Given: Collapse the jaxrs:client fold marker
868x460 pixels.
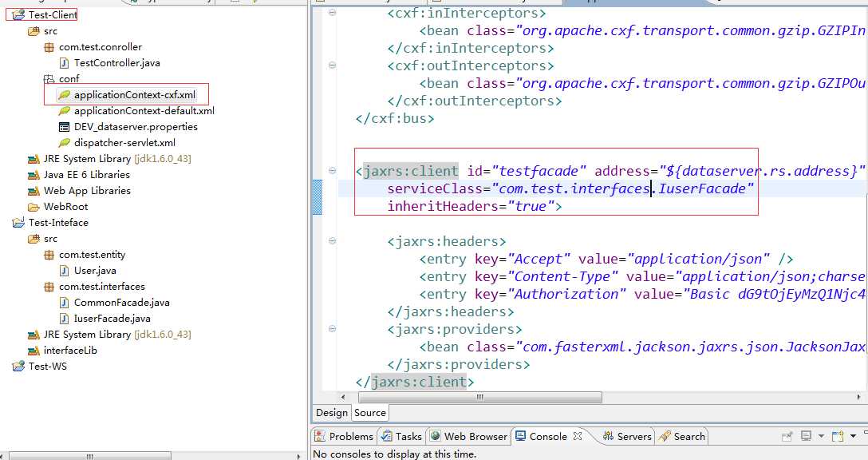Looking at the screenshot, I should point(332,171).
